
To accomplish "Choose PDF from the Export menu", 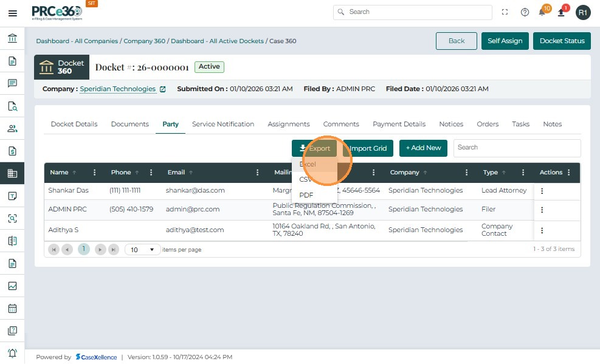I will (x=314, y=195).
